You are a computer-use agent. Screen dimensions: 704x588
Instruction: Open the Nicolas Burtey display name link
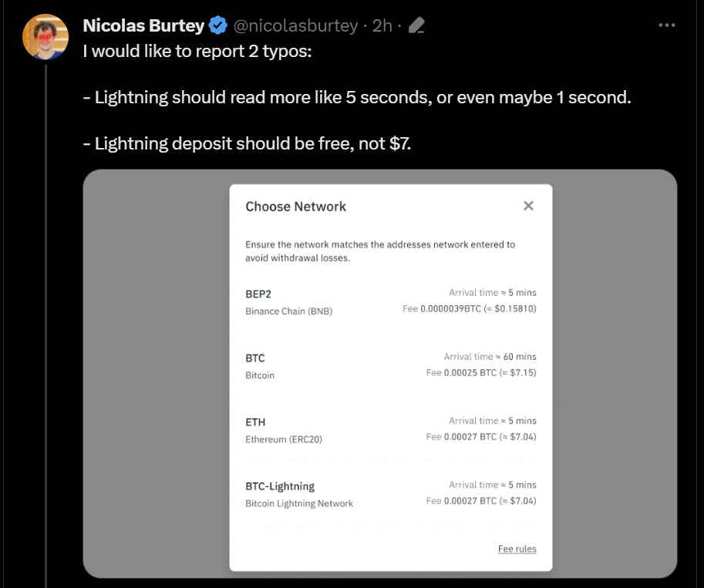point(143,25)
